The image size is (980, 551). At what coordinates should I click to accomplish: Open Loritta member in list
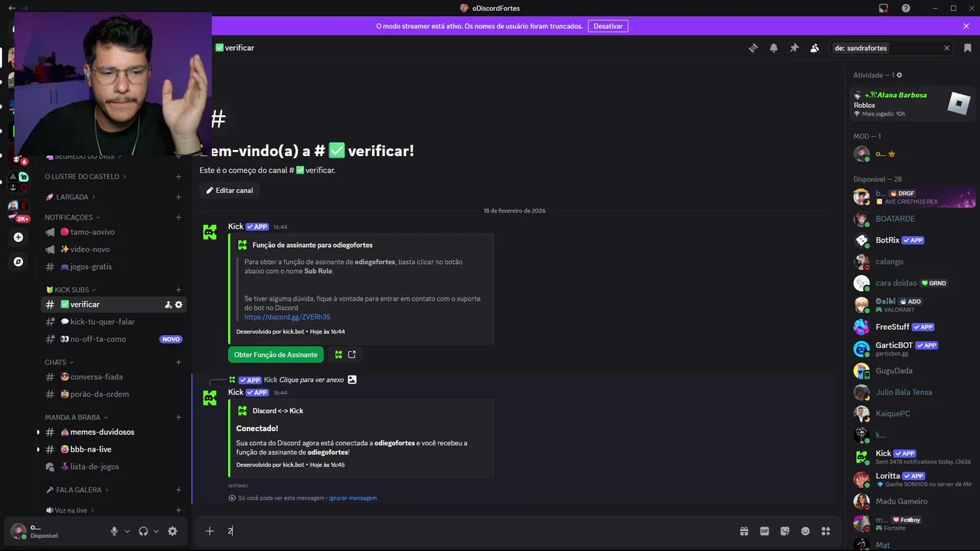913,479
